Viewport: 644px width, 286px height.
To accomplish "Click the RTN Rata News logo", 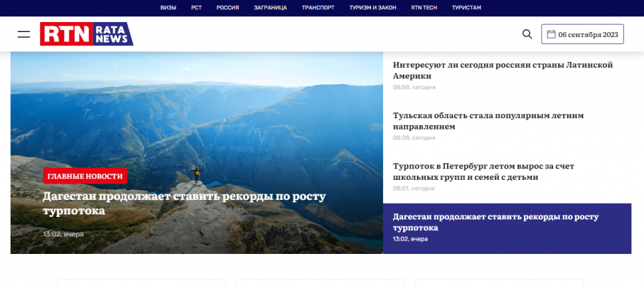I will 87,34.
